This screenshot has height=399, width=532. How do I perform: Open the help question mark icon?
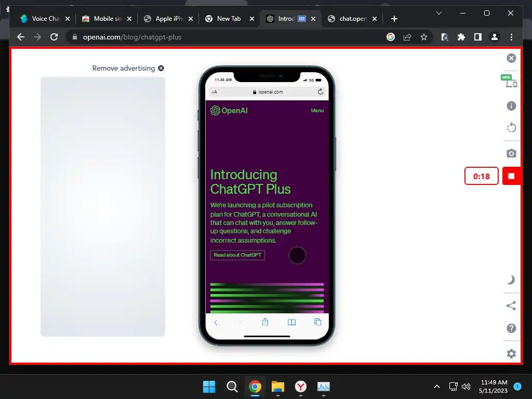[x=511, y=328]
